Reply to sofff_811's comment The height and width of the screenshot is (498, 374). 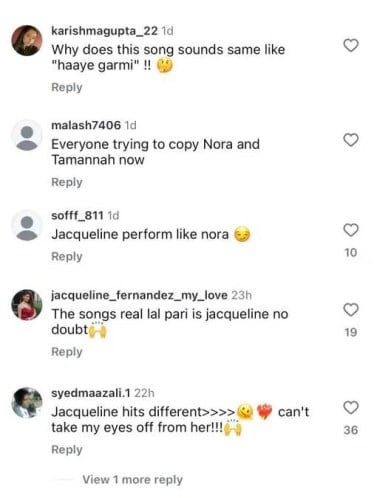coord(67,257)
